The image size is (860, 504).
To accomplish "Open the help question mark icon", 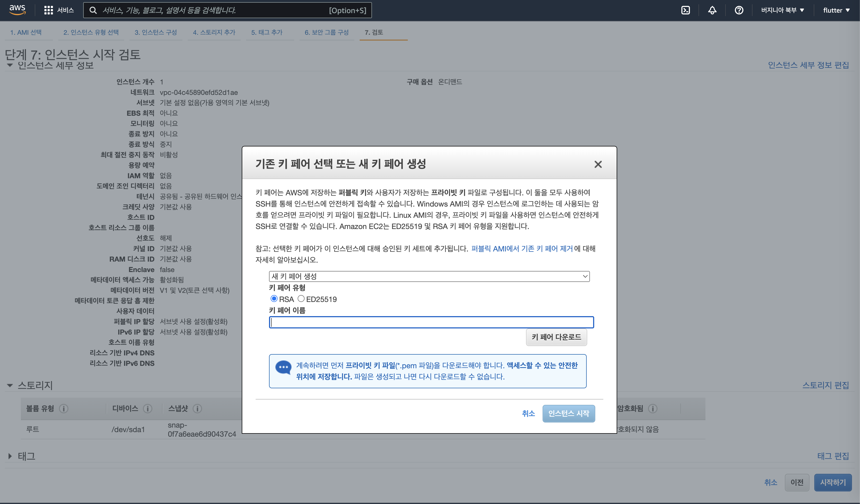I will click(x=739, y=10).
